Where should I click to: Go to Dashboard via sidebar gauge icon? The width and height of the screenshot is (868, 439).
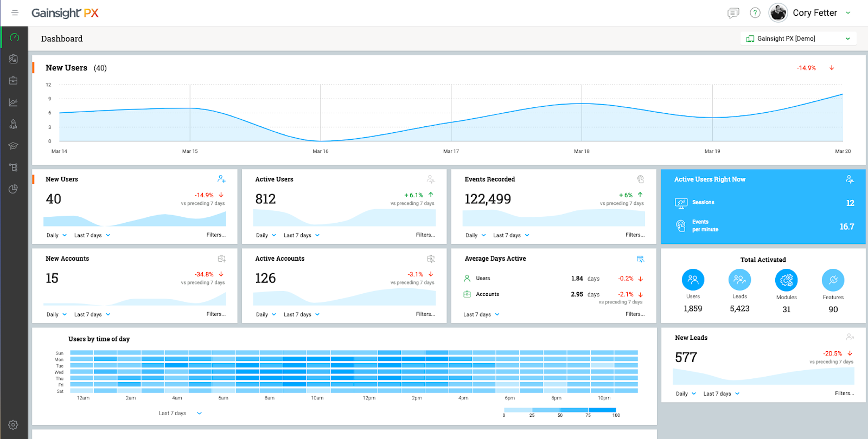(14, 37)
